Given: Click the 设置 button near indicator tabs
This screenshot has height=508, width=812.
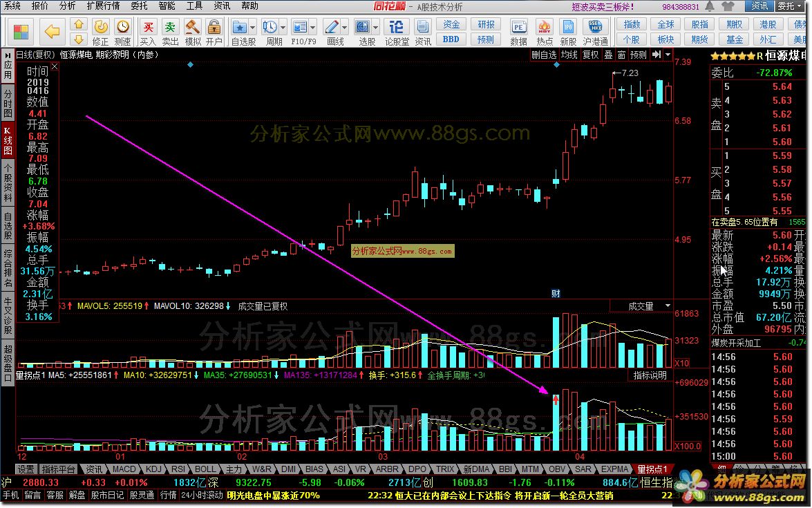Looking at the screenshot, I should tap(26, 469).
